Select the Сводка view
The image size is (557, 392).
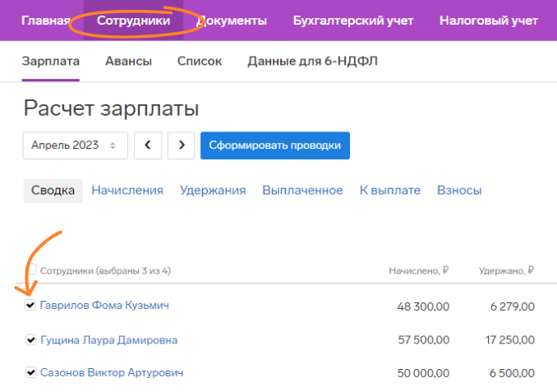tap(53, 191)
